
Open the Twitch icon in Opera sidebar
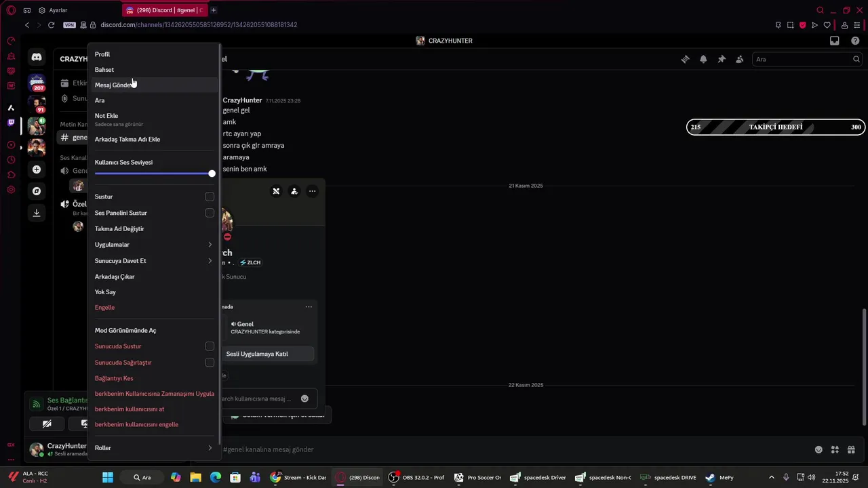pos(11,123)
